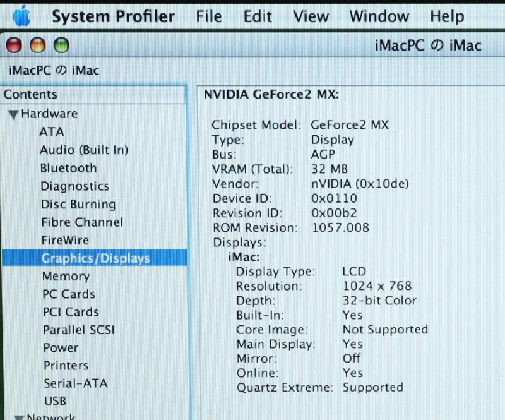505x420 pixels.
Task: Open the Apple menu
Action: (22, 16)
